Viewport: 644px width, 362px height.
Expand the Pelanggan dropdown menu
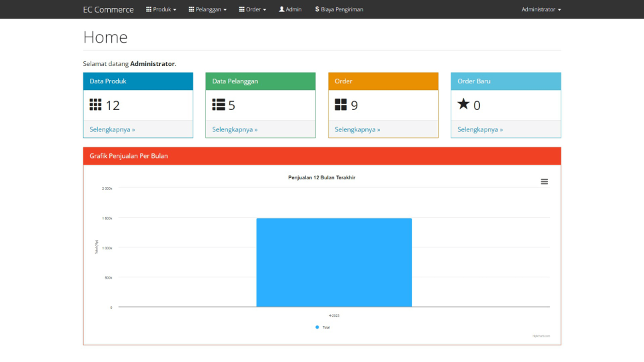(208, 9)
